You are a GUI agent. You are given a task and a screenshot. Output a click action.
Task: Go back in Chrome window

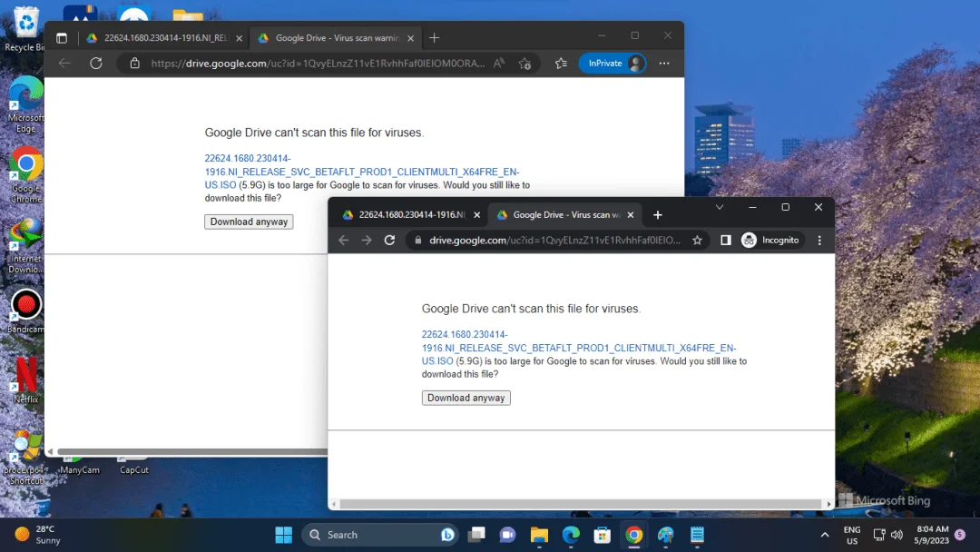tap(344, 241)
